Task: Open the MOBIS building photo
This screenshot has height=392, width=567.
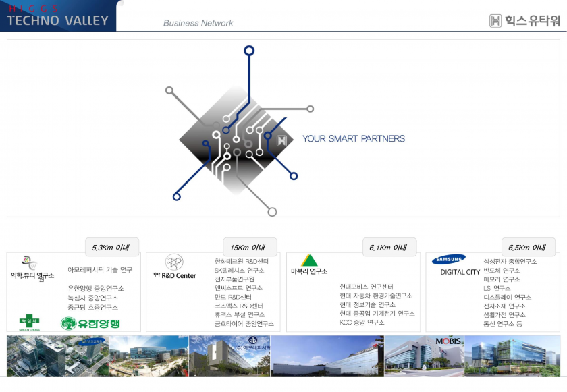Action: [x=423, y=356]
